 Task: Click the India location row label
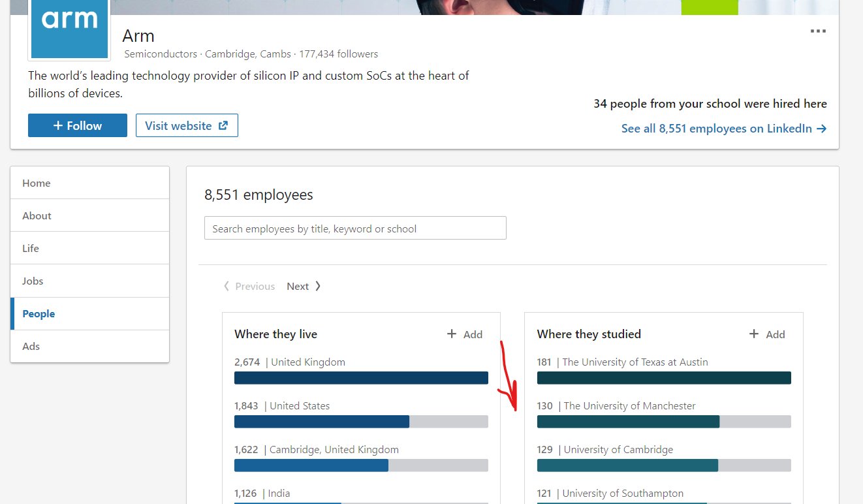pyautogui.click(x=262, y=494)
